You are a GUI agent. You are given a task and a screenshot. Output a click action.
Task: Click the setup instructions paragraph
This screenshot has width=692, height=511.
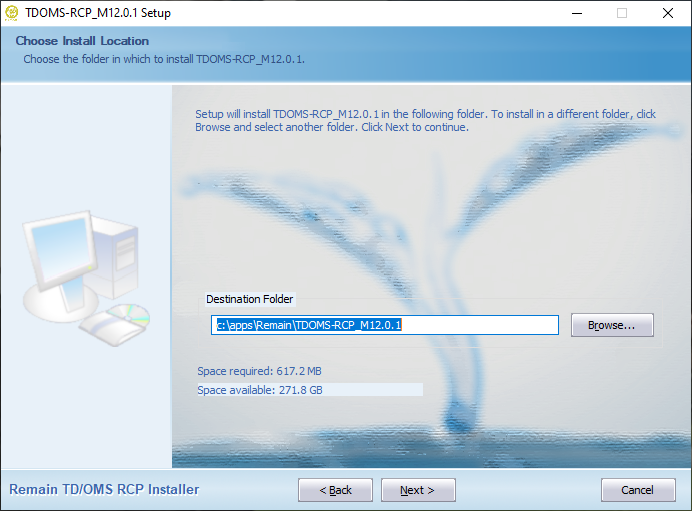425,120
